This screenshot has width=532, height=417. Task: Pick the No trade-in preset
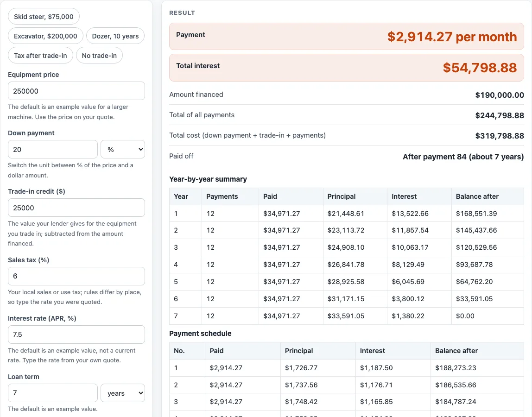(99, 55)
